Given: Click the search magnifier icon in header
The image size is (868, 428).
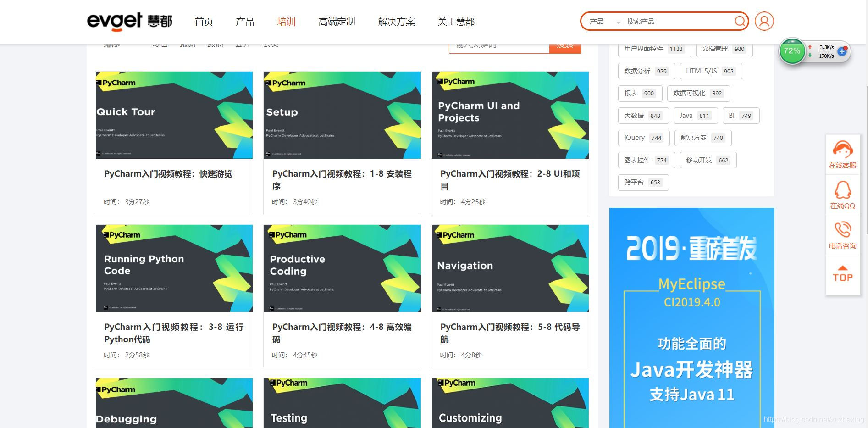Looking at the screenshot, I should (x=740, y=22).
